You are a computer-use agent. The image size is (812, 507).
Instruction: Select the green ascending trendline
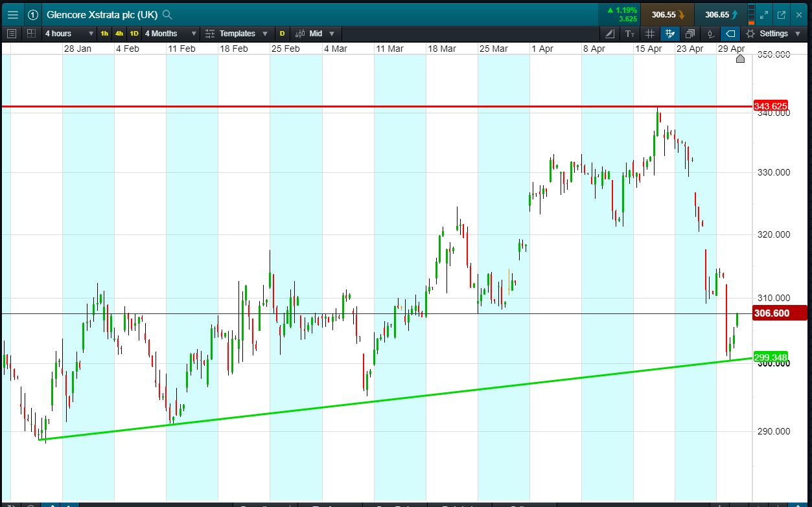pyautogui.click(x=395, y=399)
